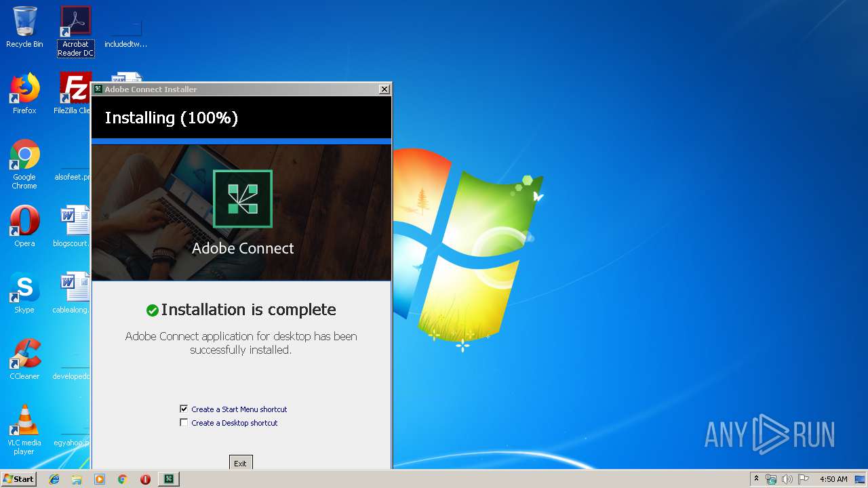Click the 'Installing (100%)' header text

pos(172,118)
